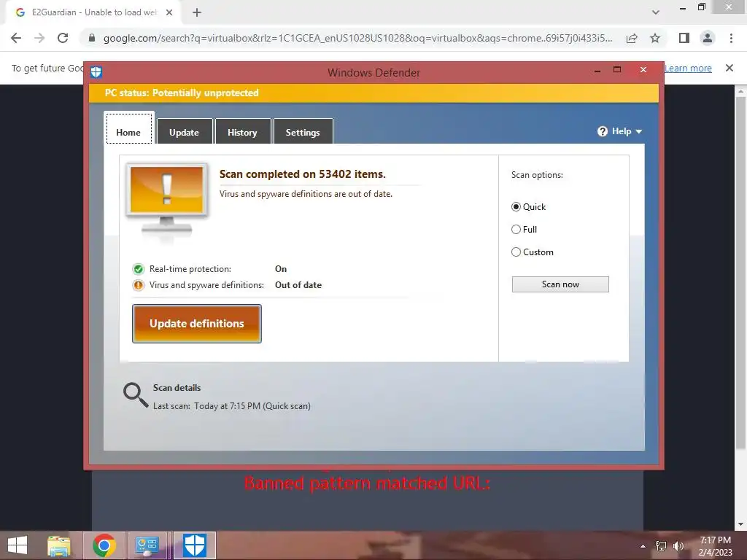Switch to the Update tab

[x=185, y=131]
